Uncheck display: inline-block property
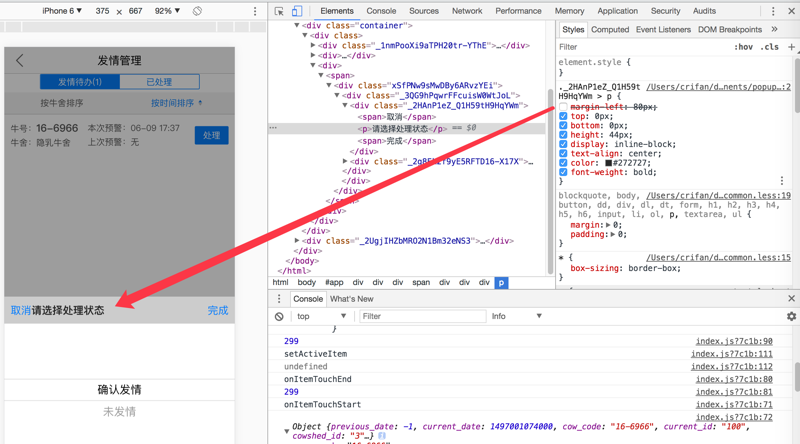 tap(563, 144)
